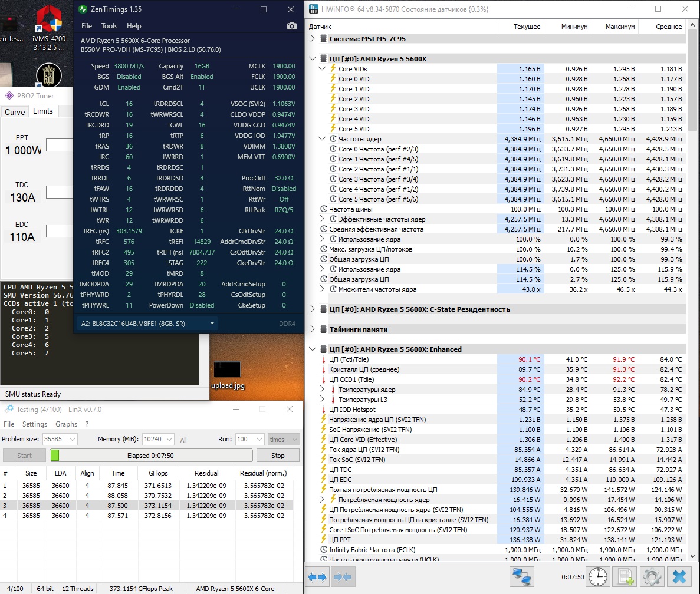Click the LinX elapsed progress bar
700x594 pixels.
coord(151,456)
